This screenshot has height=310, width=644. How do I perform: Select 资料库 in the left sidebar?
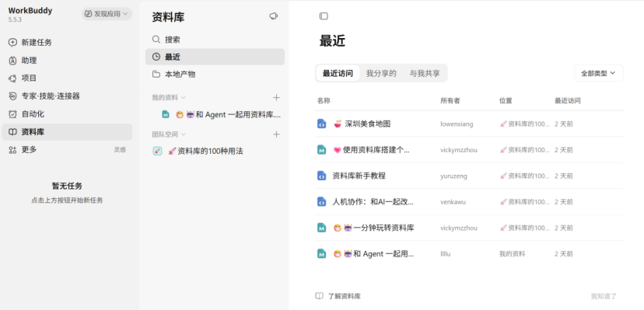[x=67, y=132]
